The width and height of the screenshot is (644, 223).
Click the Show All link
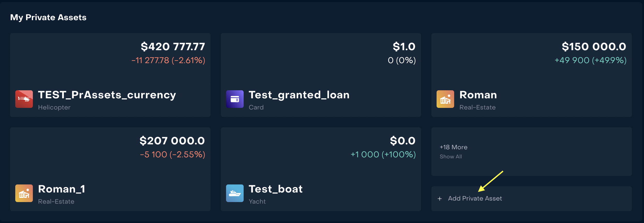coord(451,157)
